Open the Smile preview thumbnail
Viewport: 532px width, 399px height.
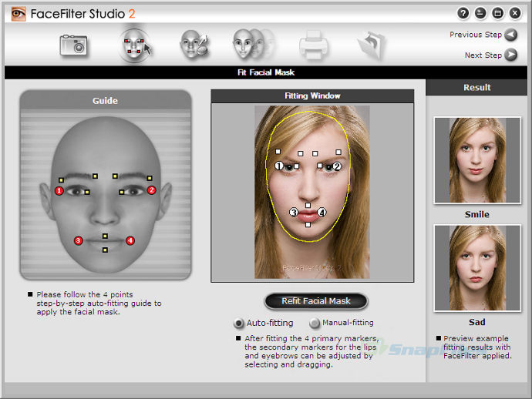477,160
